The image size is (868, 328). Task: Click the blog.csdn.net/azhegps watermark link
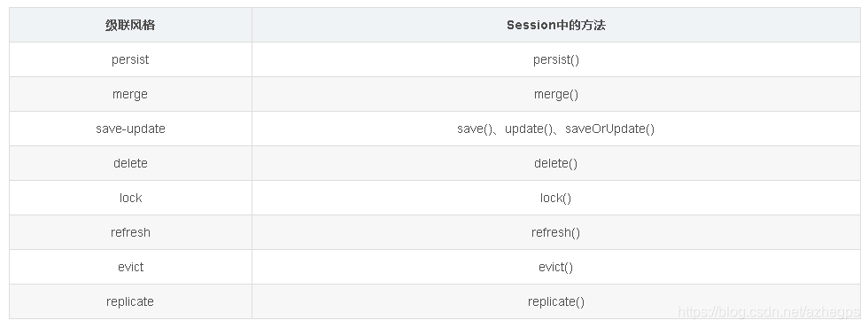point(769,312)
